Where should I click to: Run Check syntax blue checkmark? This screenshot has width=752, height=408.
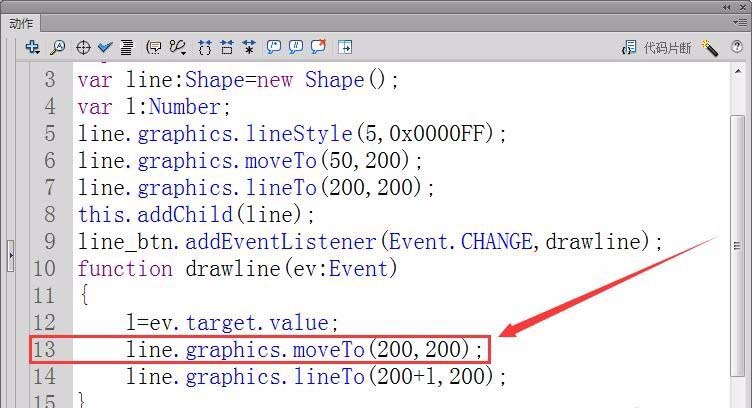point(105,47)
